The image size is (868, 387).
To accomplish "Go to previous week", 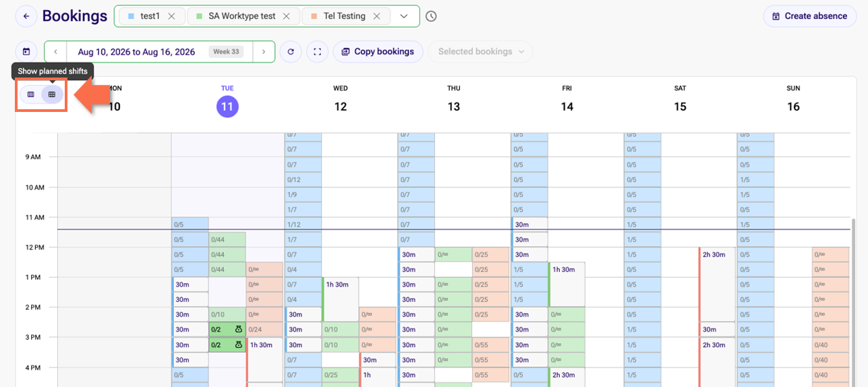I will tap(56, 51).
